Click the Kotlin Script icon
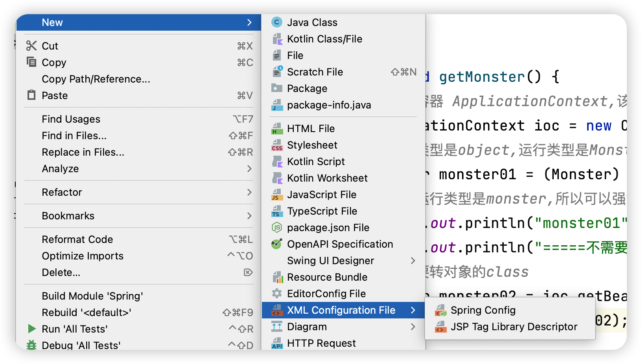The width and height of the screenshot is (641, 364). [x=277, y=162]
